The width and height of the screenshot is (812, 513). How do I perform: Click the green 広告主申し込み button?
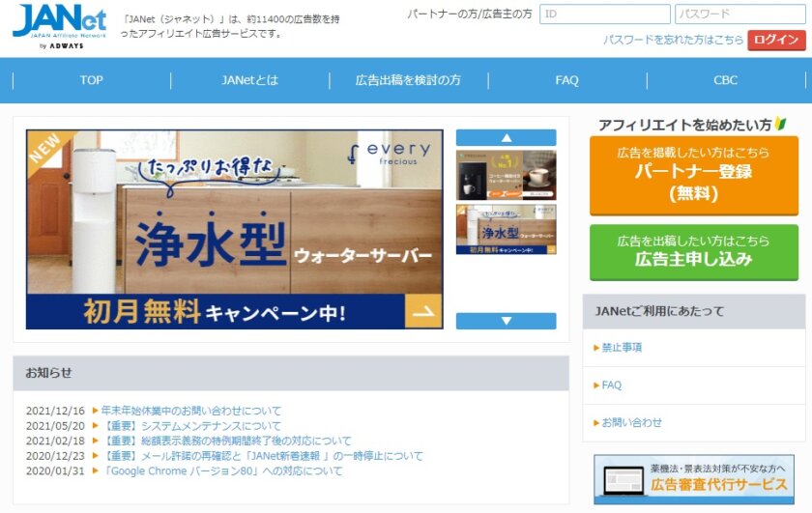694,252
